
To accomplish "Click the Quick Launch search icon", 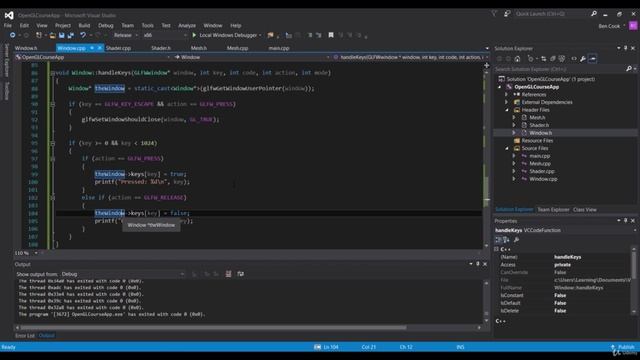I will coord(593,14).
